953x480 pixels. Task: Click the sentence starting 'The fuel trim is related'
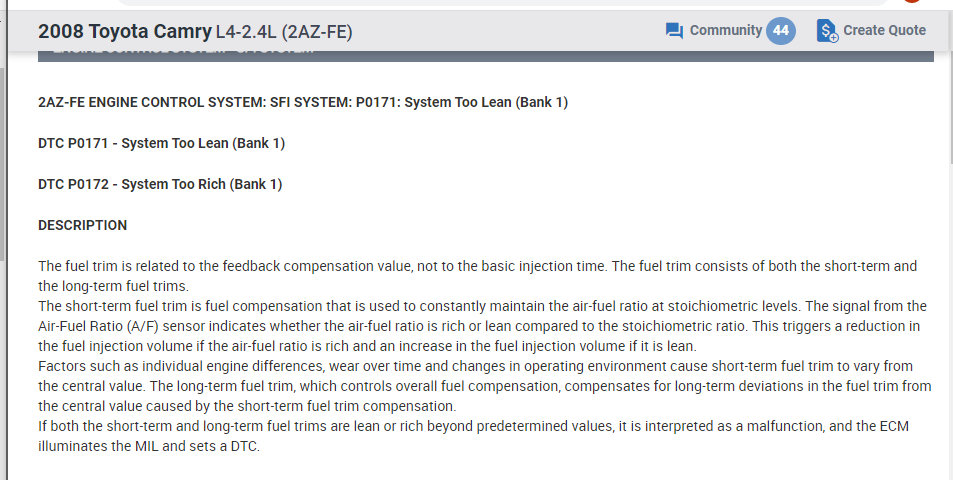[x=300, y=266]
